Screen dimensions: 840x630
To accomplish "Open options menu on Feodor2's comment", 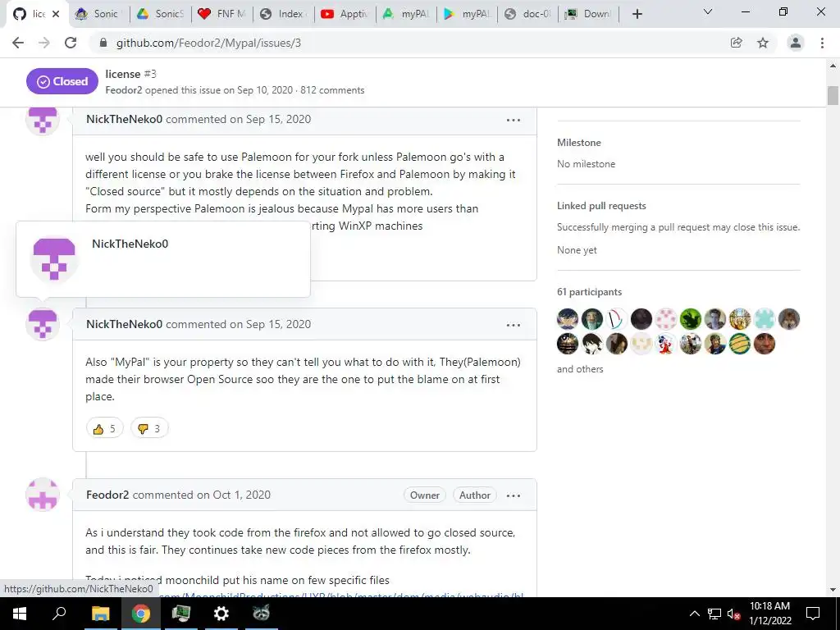I will tap(514, 495).
